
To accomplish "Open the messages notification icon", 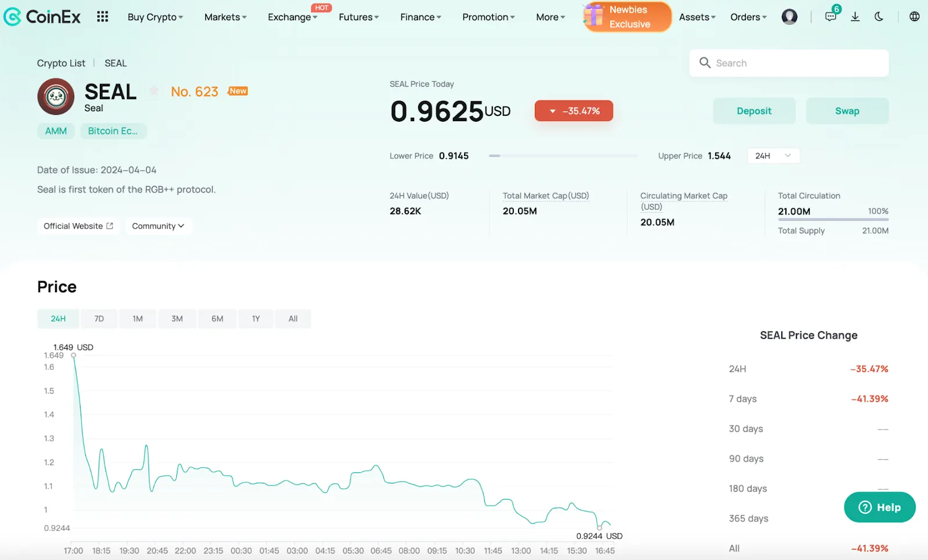I will (x=831, y=17).
